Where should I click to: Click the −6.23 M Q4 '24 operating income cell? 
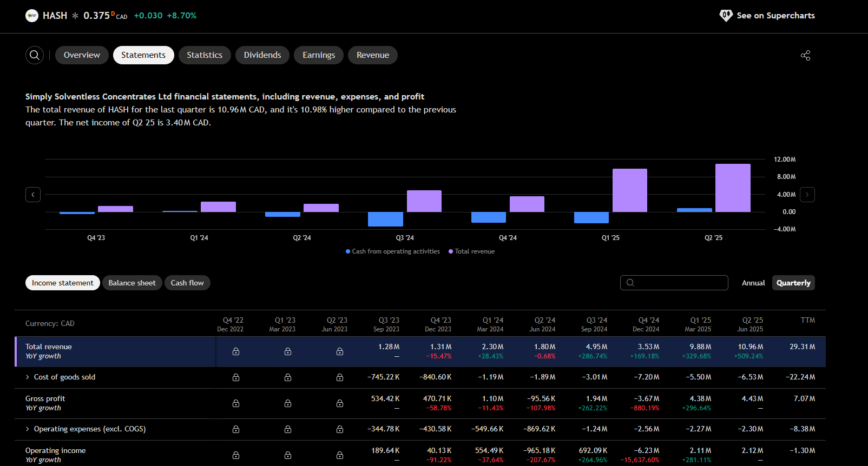[x=647, y=450]
